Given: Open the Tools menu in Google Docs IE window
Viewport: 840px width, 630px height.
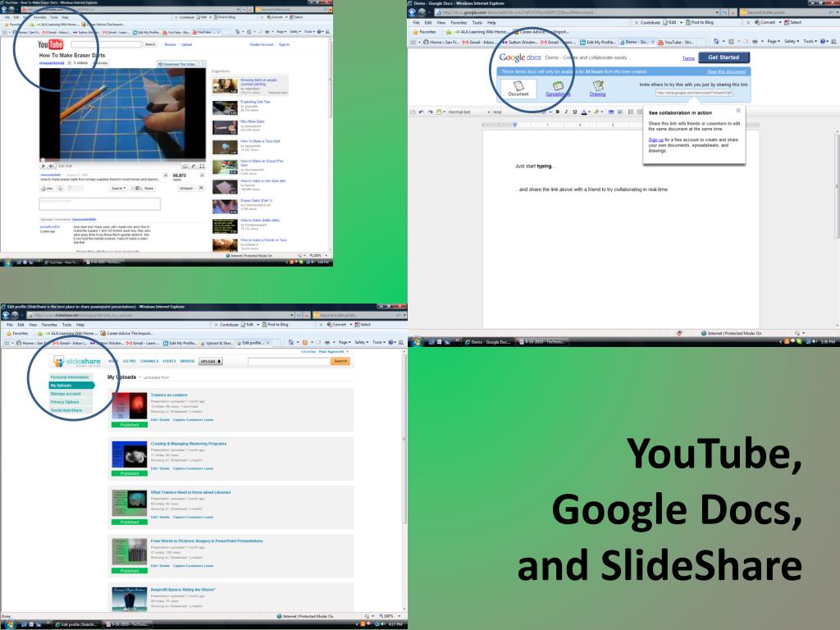Looking at the screenshot, I should (477, 23).
